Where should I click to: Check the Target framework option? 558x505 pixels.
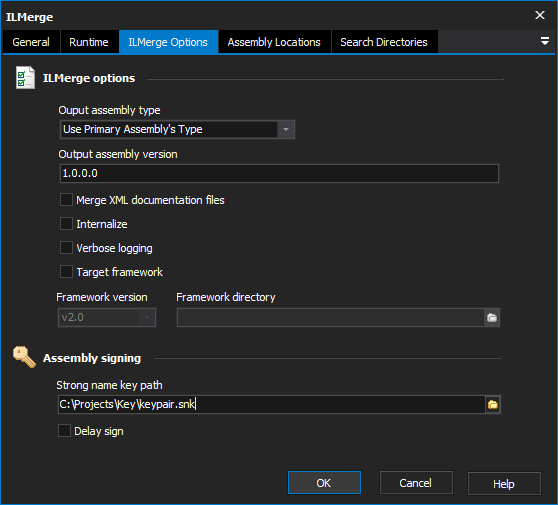pos(66,272)
